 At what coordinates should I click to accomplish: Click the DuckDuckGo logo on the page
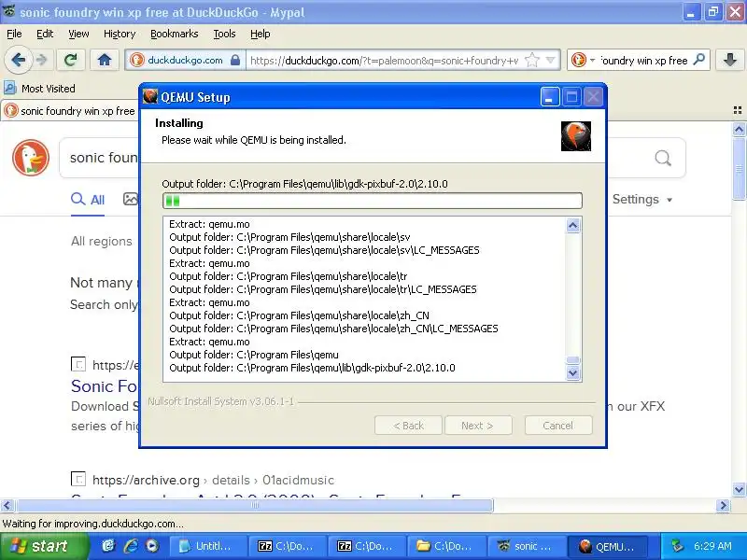[x=31, y=158]
